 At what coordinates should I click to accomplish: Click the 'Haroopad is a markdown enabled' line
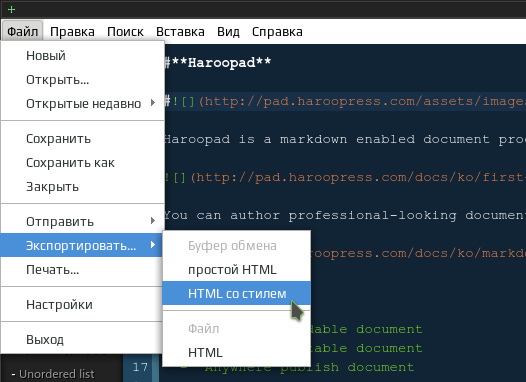[x=345, y=139]
